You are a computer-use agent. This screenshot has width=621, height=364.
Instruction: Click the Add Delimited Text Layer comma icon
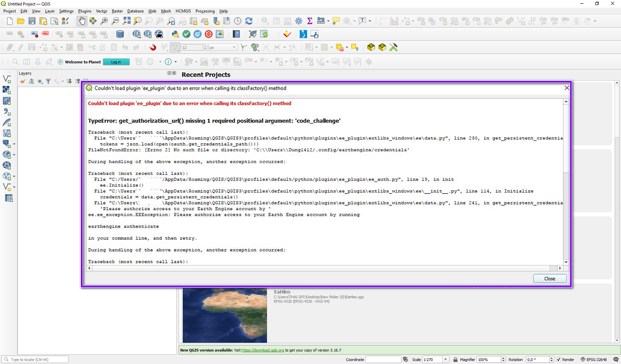(x=7, y=112)
